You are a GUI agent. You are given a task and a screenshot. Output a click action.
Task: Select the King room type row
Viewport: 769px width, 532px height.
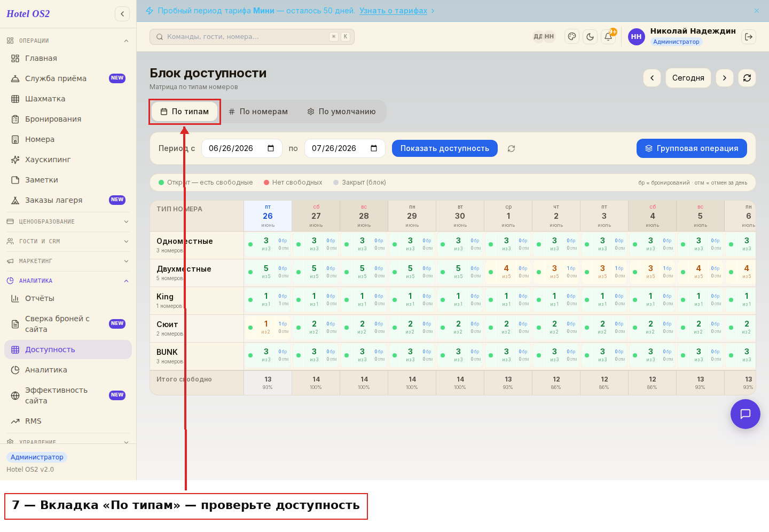197,301
